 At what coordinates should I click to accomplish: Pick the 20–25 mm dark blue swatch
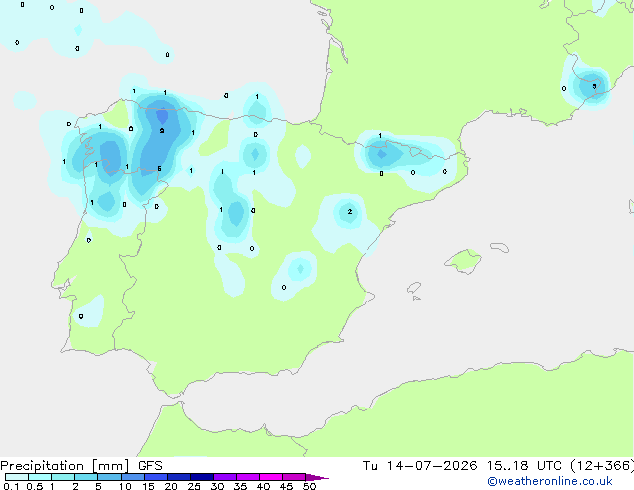(179, 477)
